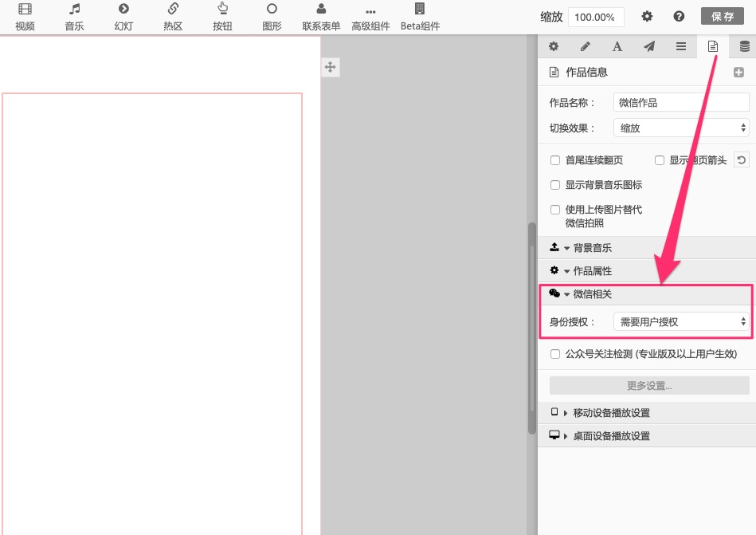Image resolution: width=756 pixels, height=535 pixels.
Task: Click the vertical scrollbar beside canvas
Action: [x=531, y=327]
